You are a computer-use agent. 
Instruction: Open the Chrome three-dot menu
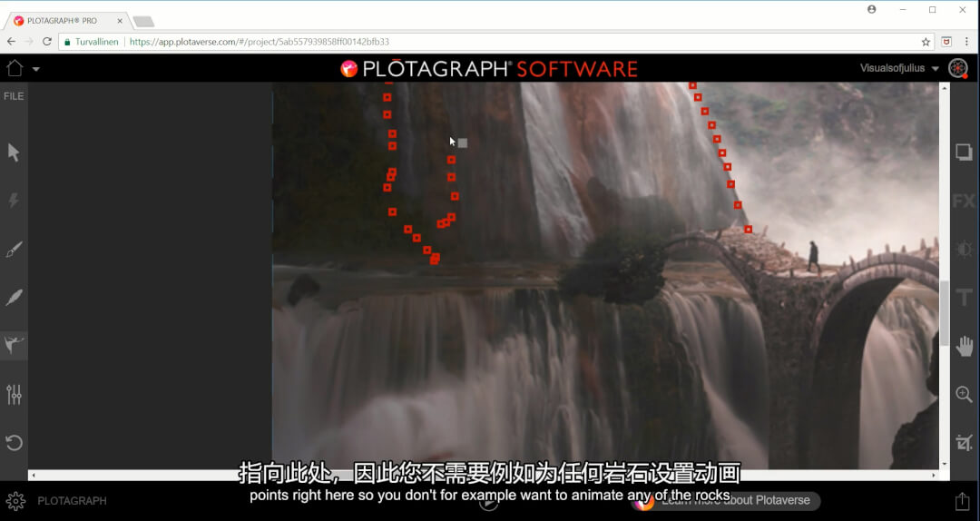[x=967, y=42]
